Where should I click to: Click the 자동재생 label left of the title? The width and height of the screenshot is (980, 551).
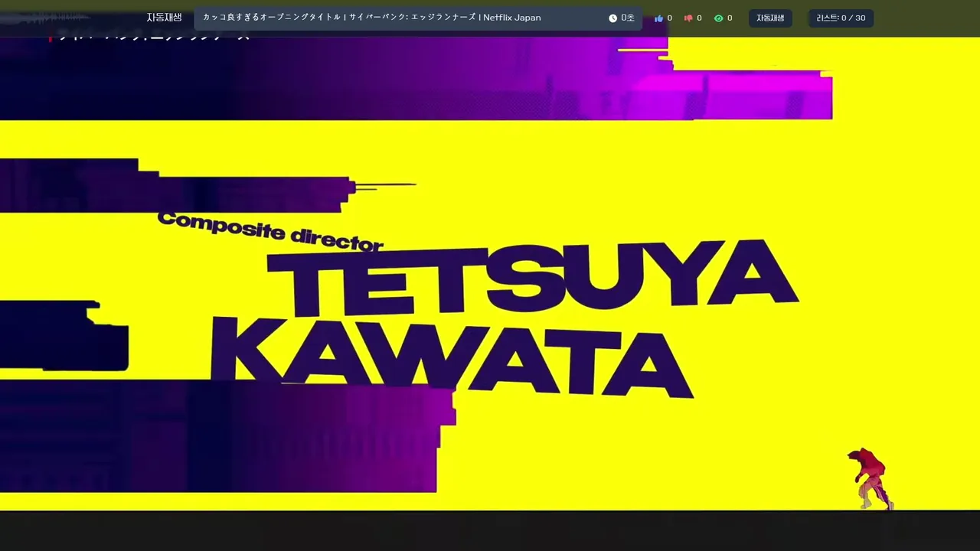[164, 18]
